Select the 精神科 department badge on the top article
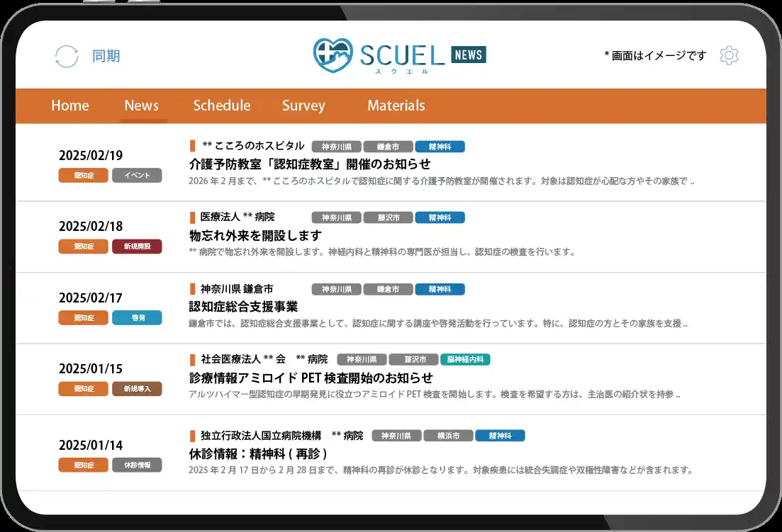This screenshot has height=532, width=782. coord(440,146)
